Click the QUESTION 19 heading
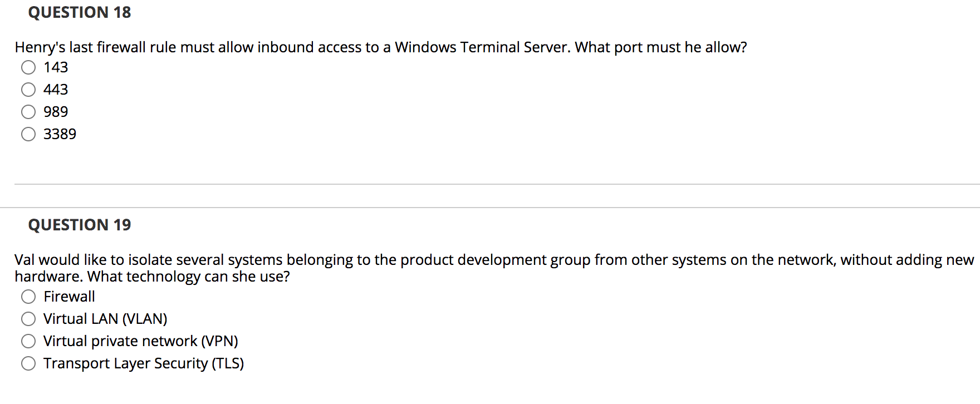Viewport: 980px width, 404px height. pos(80,225)
